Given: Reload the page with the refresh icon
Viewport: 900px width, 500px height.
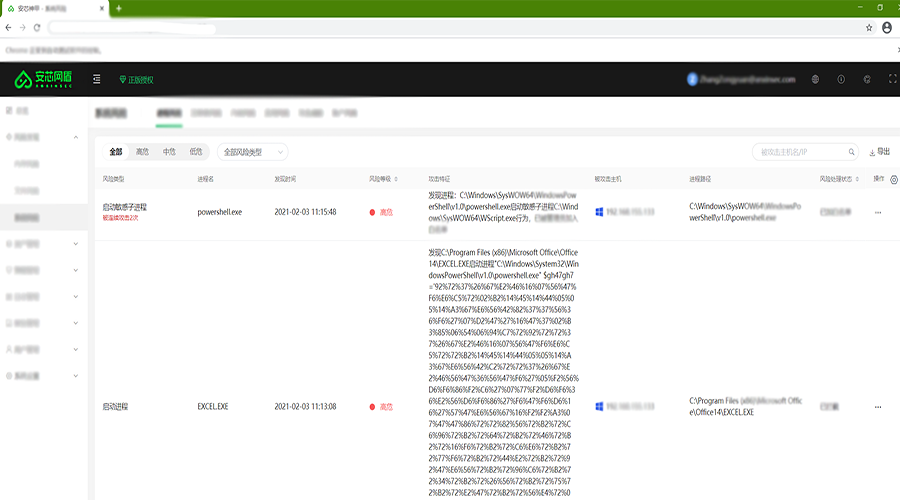Looking at the screenshot, I should click(37, 28).
